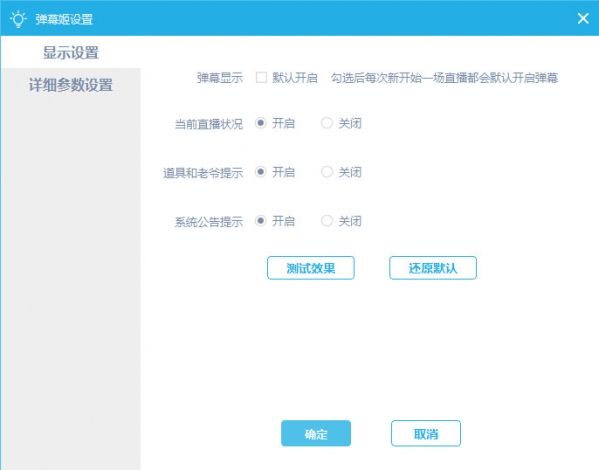Select 开启 for 道具和老爷提示
The height and width of the screenshot is (470, 599).
click(261, 172)
